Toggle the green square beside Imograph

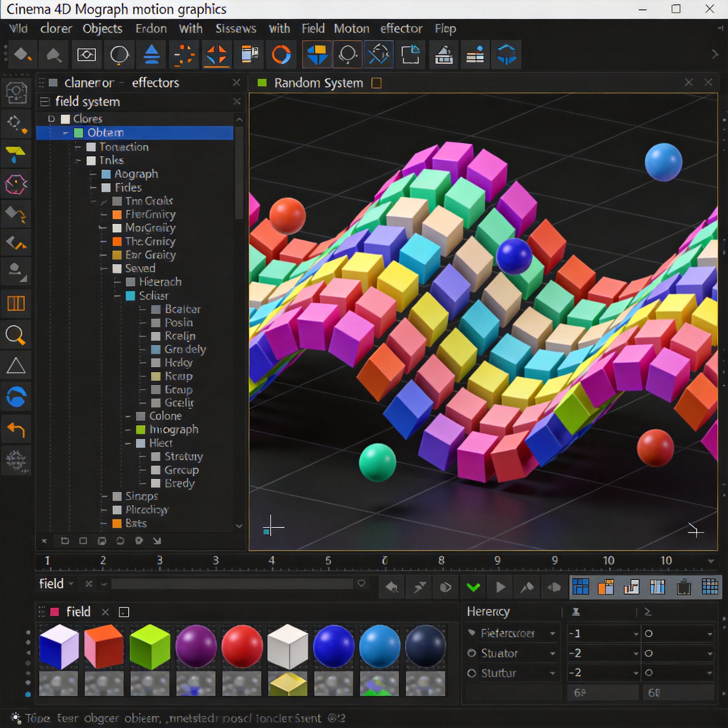tap(140, 429)
